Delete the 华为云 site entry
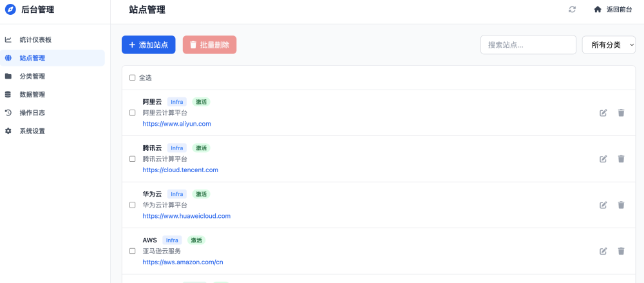Viewport: 644px width, 283px height. click(621, 205)
